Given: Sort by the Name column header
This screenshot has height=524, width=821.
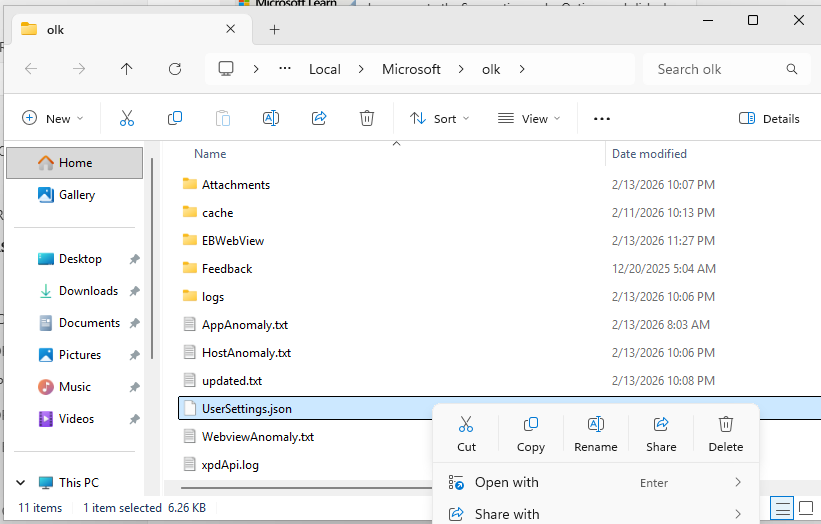Looking at the screenshot, I should pos(210,154).
